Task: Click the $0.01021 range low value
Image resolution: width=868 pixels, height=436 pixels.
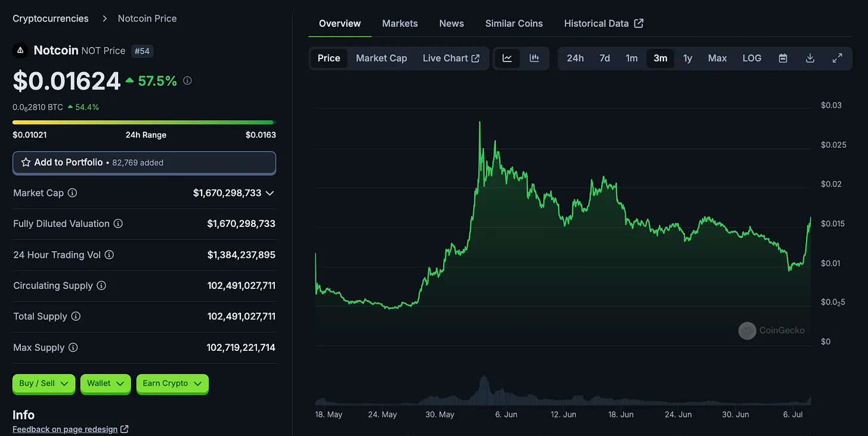Action: [x=30, y=135]
